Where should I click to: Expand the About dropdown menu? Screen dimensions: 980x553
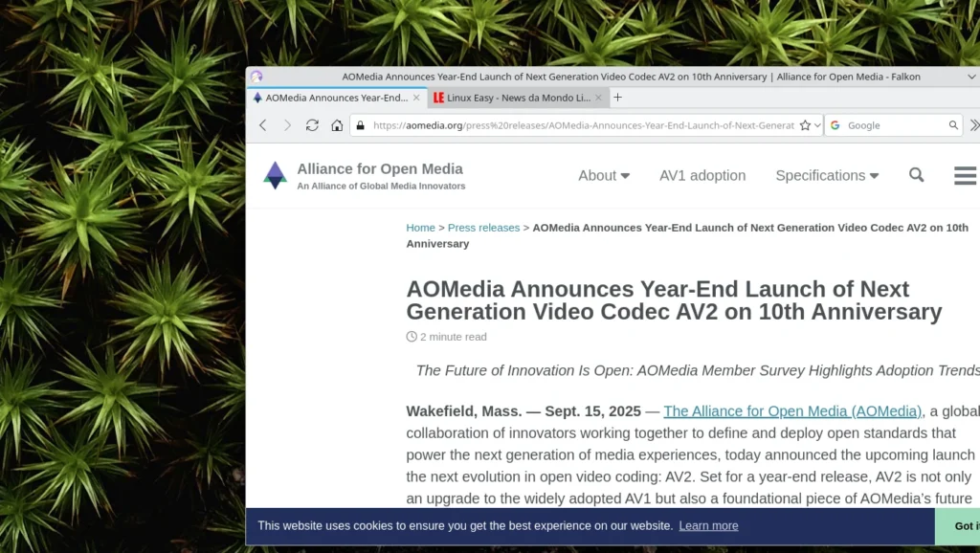603,175
